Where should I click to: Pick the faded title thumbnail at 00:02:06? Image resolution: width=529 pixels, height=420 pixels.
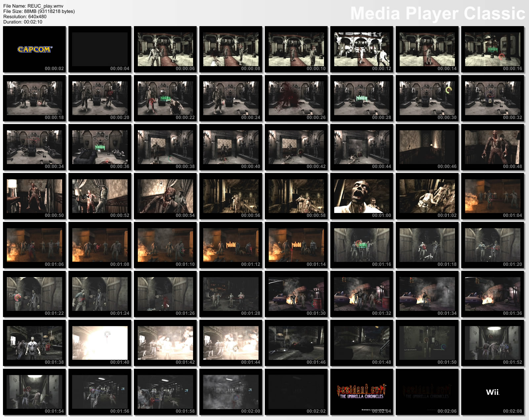(427, 392)
